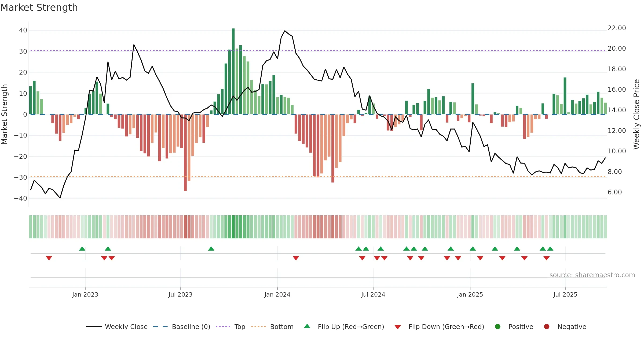
Task: Click the red Negative dot in the legend
Action: [547, 327]
